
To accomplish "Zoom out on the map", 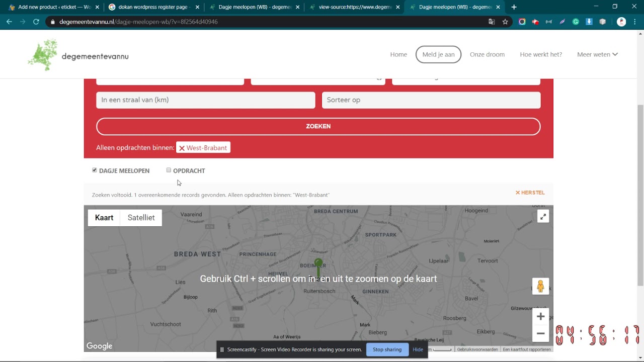I will pyautogui.click(x=540, y=333).
